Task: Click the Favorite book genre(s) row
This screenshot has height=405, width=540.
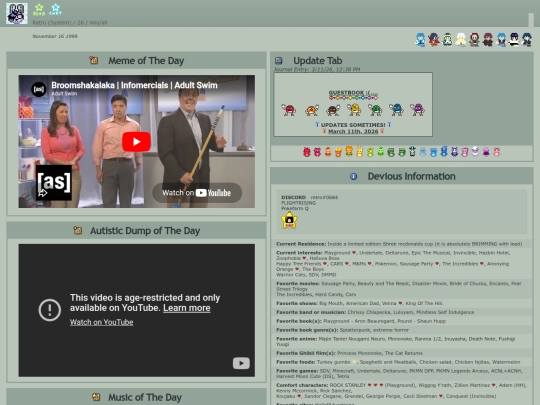Action: tap(402, 330)
